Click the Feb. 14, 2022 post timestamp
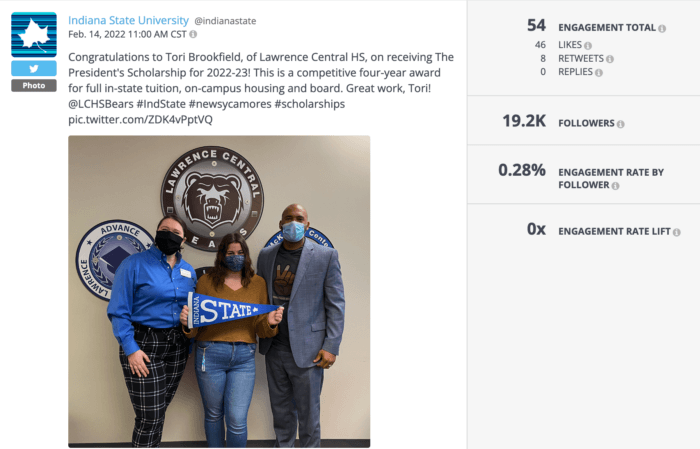Viewport: 700px width, 449px height. click(x=119, y=34)
